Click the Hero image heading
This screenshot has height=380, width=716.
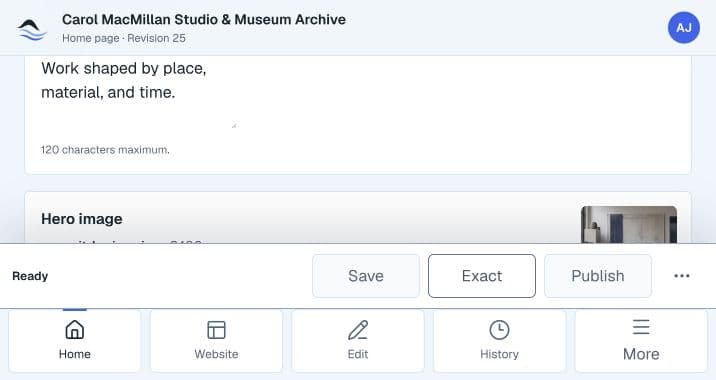pyautogui.click(x=82, y=219)
